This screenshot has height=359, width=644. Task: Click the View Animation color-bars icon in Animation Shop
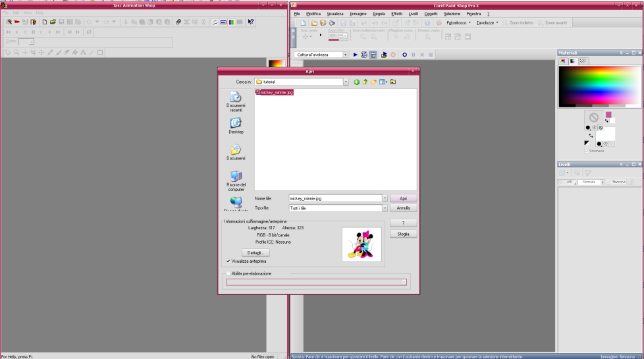click(232, 22)
